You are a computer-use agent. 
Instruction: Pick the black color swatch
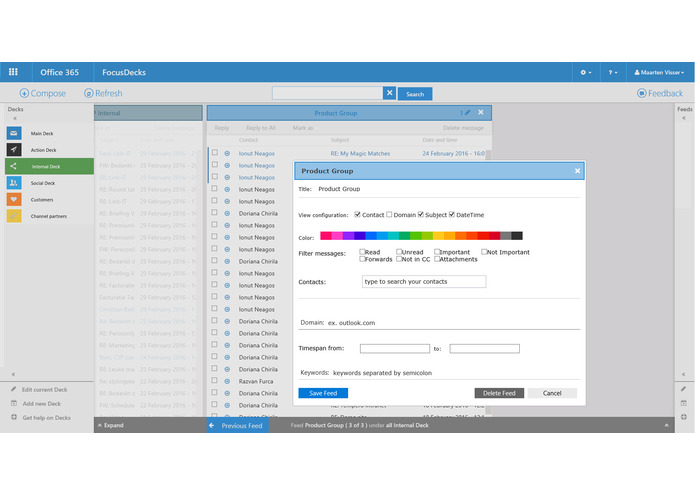pos(517,235)
